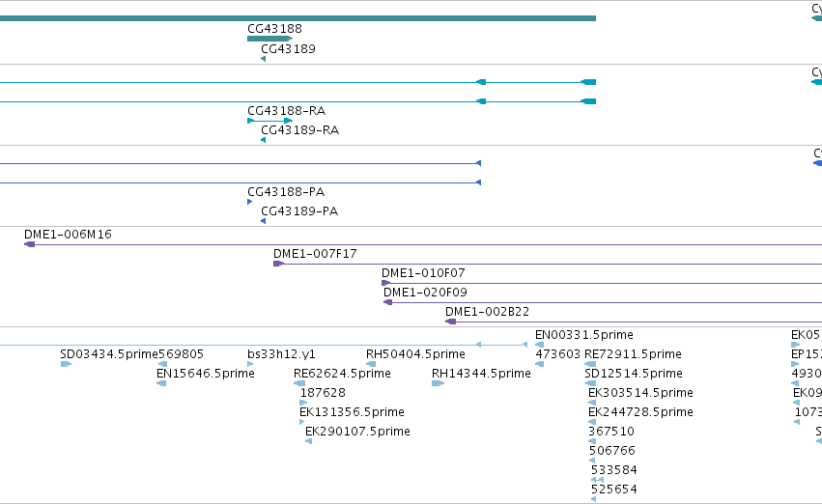Select the SD03434.5prime EST glyph
The width and height of the screenshot is (822, 504).
66,364
